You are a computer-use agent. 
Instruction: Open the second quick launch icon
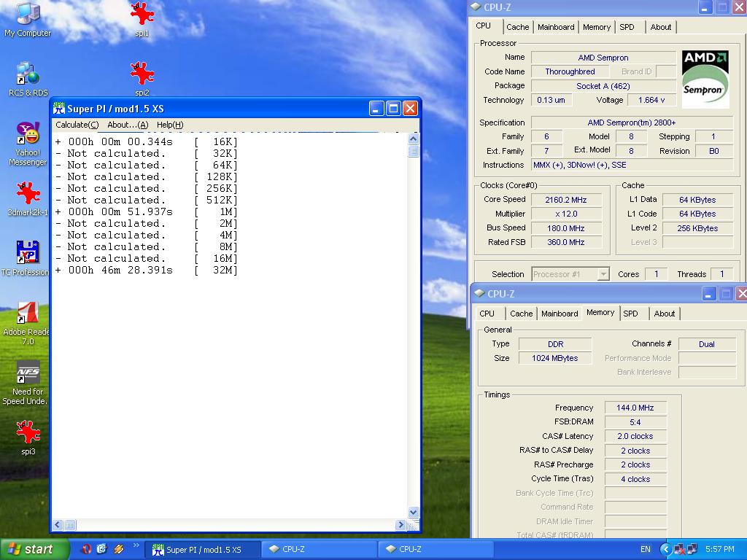tap(102, 549)
